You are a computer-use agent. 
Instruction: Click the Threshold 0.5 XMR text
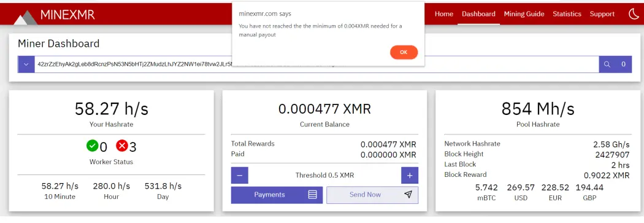click(324, 175)
